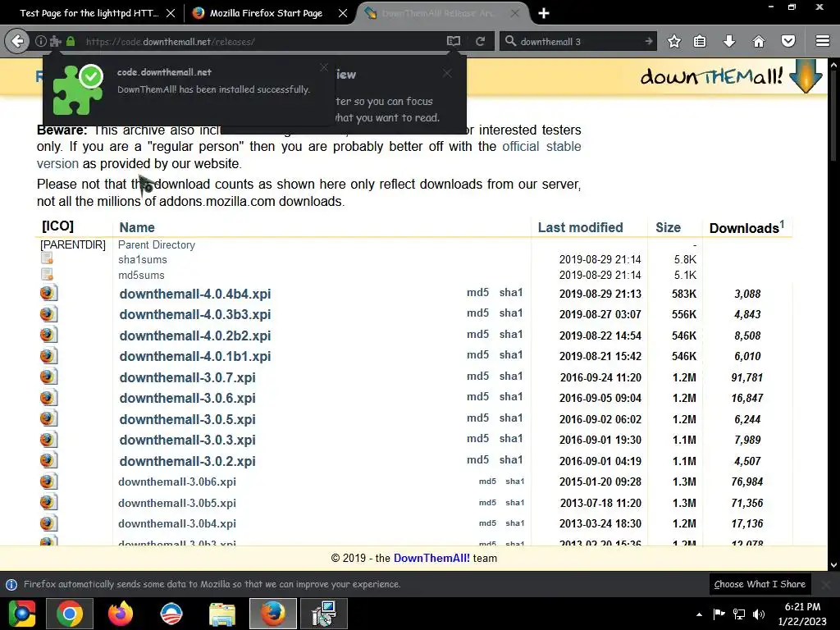Go to Firefox Home page icon

pos(759,41)
